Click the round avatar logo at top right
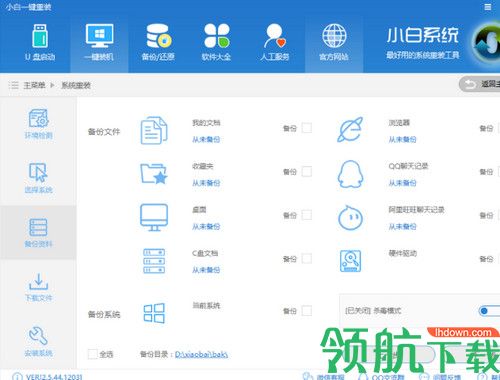This screenshot has height=380, width=500. [x=487, y=43]
